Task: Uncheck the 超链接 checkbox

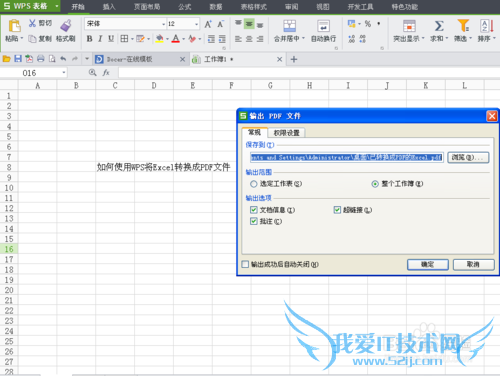Action: coord(337,210)
